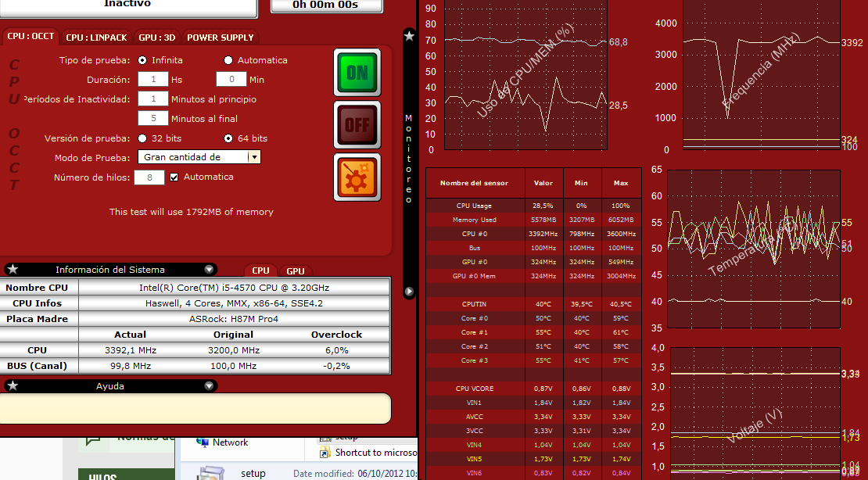Select the CPU VCORE sensor row
868x480 pixels.
pos(533,389)
